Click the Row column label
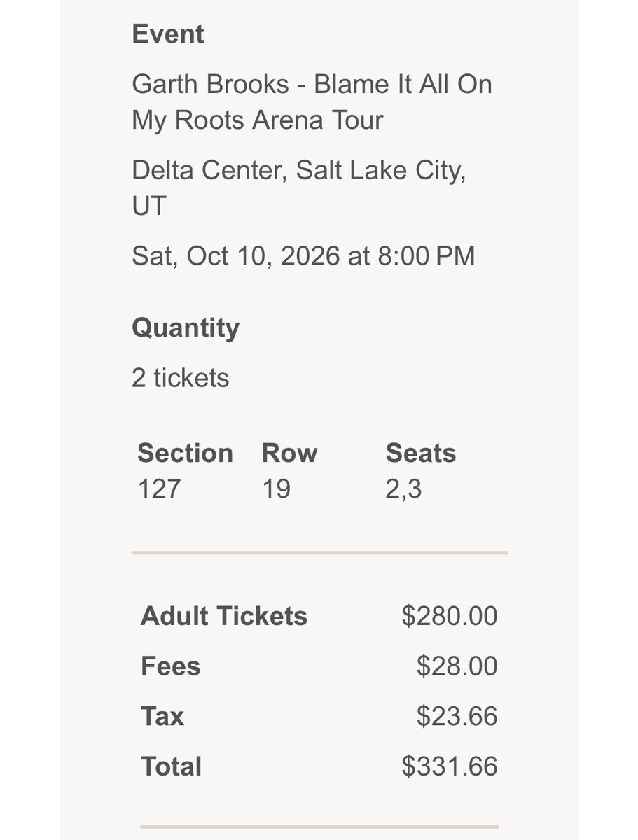This screenshot has width=638, height=840. click(x=289, y=454)
